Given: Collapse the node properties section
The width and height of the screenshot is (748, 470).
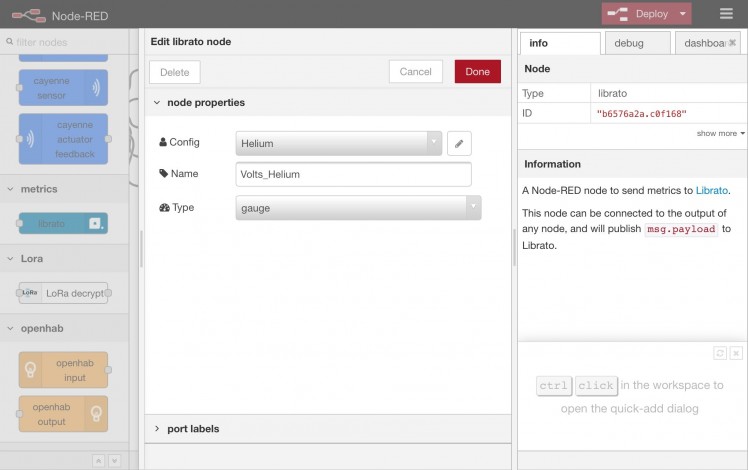Looking at the screenshot, I should [327, 103].
